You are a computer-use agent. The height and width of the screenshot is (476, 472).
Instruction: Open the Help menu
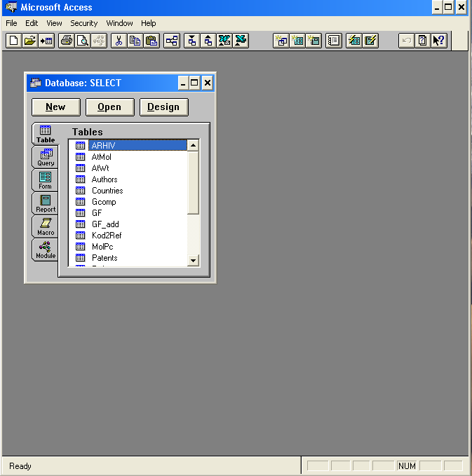148,23
